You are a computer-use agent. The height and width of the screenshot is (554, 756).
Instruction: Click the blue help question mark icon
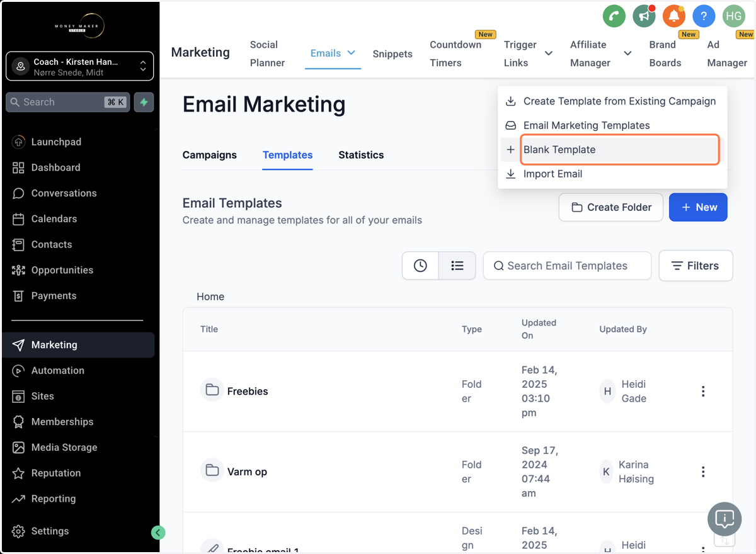tap(704, 16)
